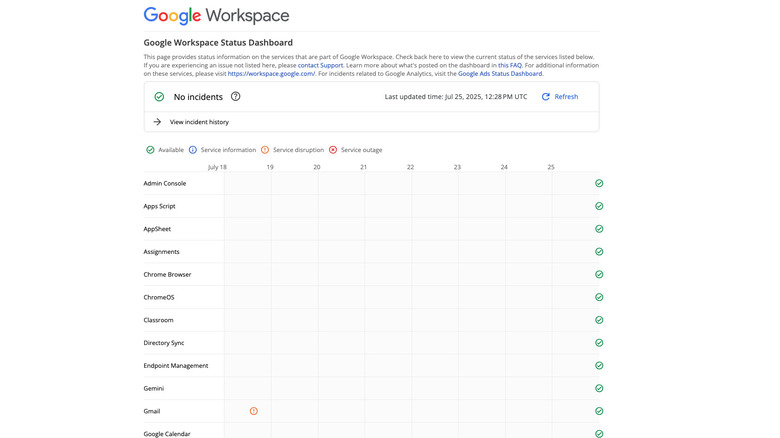
Task: Click the AppSheet available status icon
Action: click(x=599, y=229)
